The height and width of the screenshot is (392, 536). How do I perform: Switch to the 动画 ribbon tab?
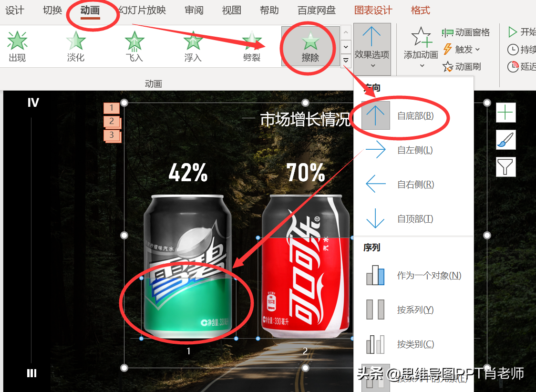pyautogui.click(x=90, y=10)
